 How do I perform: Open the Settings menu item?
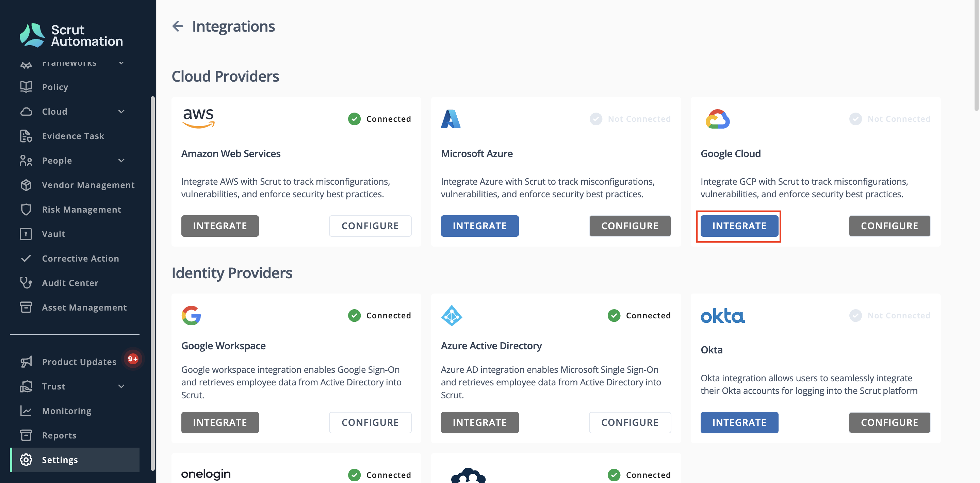(75, 460)
